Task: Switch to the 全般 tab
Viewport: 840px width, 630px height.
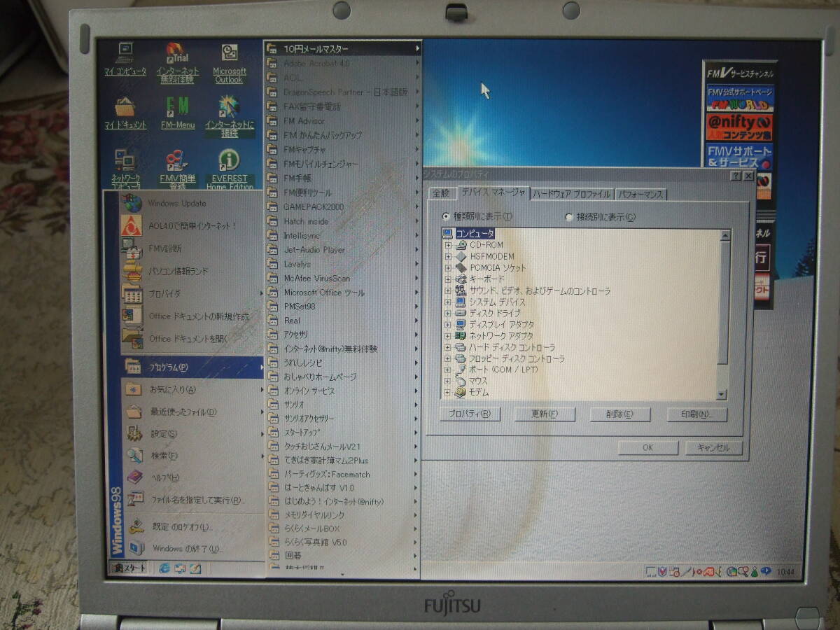Action: coord(441,193)
